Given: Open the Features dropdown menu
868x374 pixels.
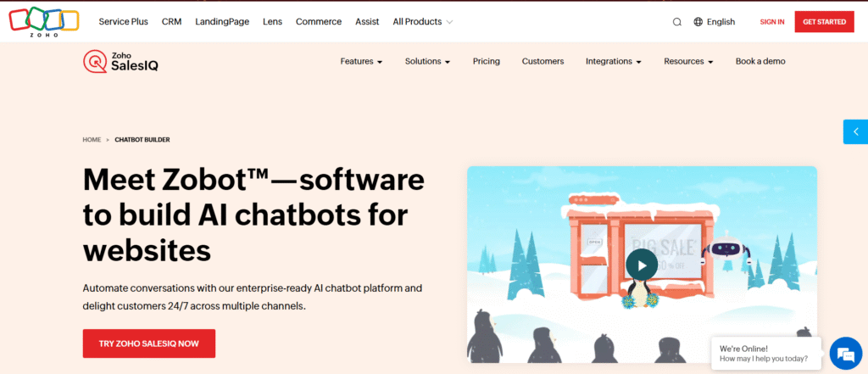Looking at the screenshot, I should tap(361, 61).
